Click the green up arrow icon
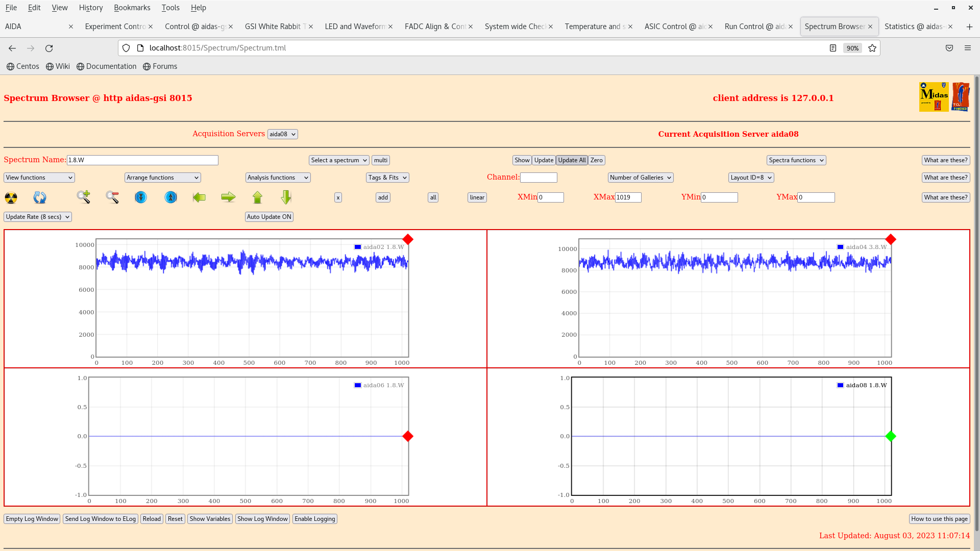 click(257, 197)
